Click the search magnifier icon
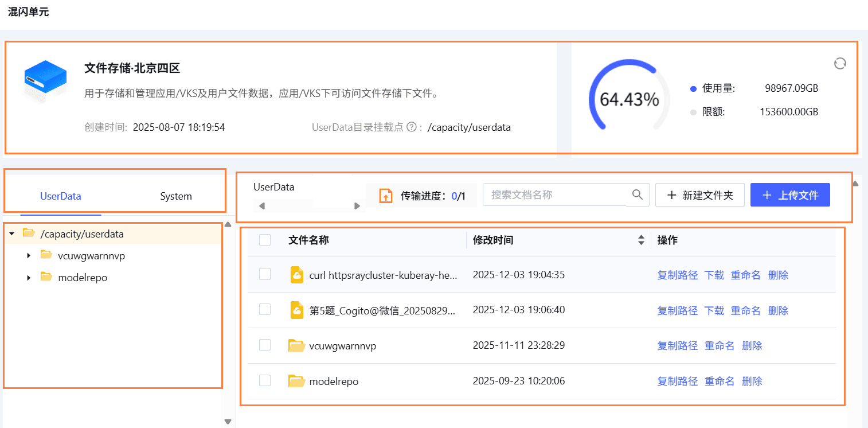Screen dimensions: 868x428 pyautogui.click(x=638, y=195)
